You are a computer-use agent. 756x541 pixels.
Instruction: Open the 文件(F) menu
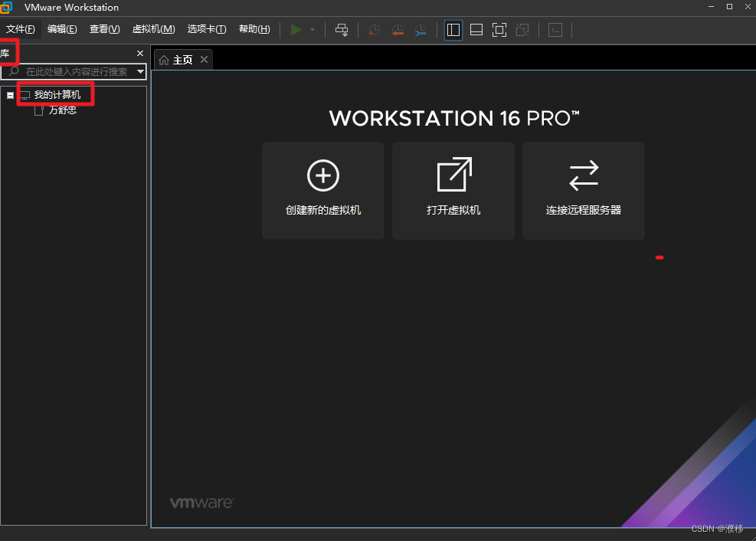pos(20,29)
